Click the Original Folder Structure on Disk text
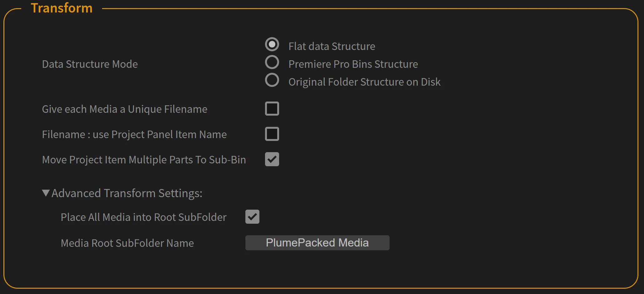644x294 pixels. coord(364,82)
